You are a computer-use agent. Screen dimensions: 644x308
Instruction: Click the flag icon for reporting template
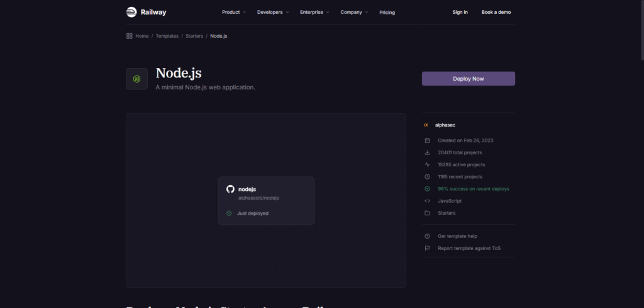pyautogui.click(x=427, y=248)
